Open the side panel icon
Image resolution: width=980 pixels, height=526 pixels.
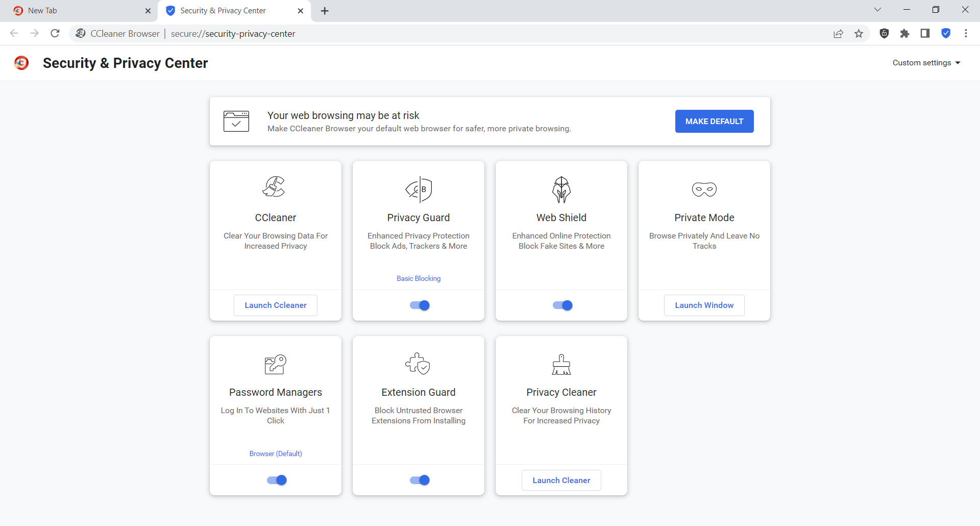pos(925,33)
